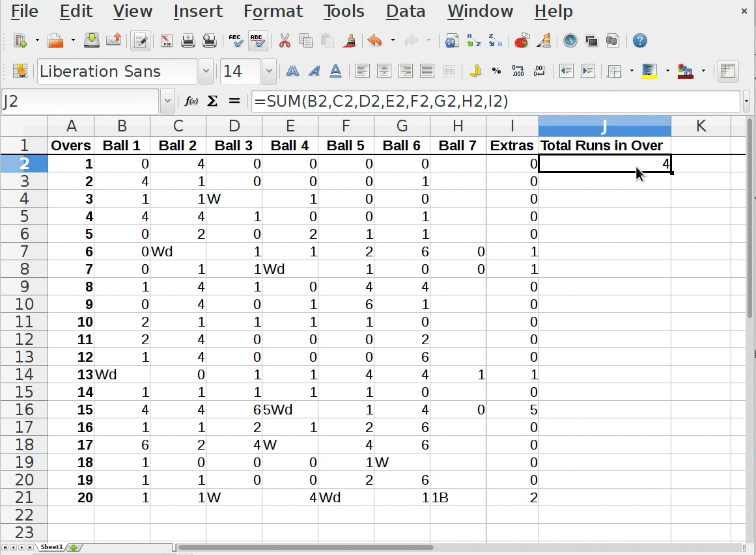Open the Format menu
Viewport: 756px width, 555px height.
(273, 11)
